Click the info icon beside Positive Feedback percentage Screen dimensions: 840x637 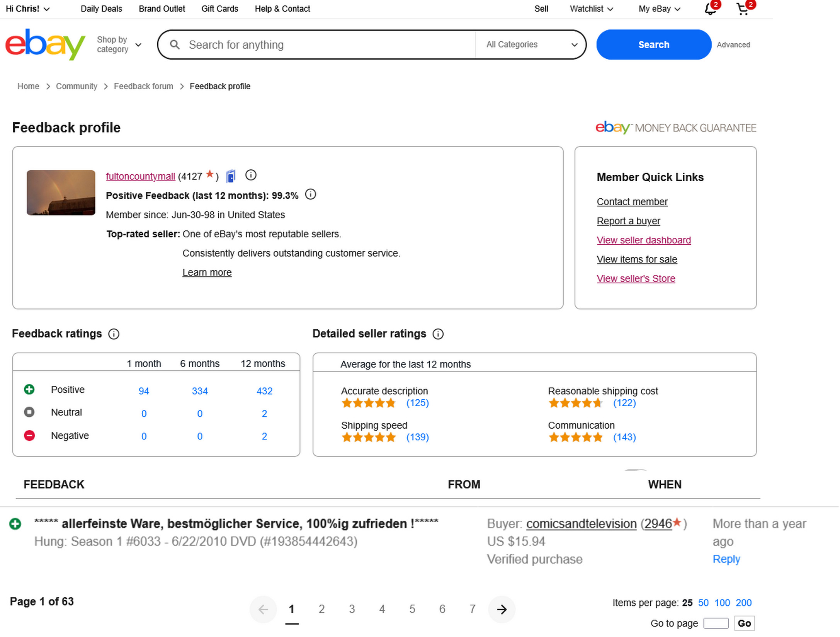pos(310,194)
